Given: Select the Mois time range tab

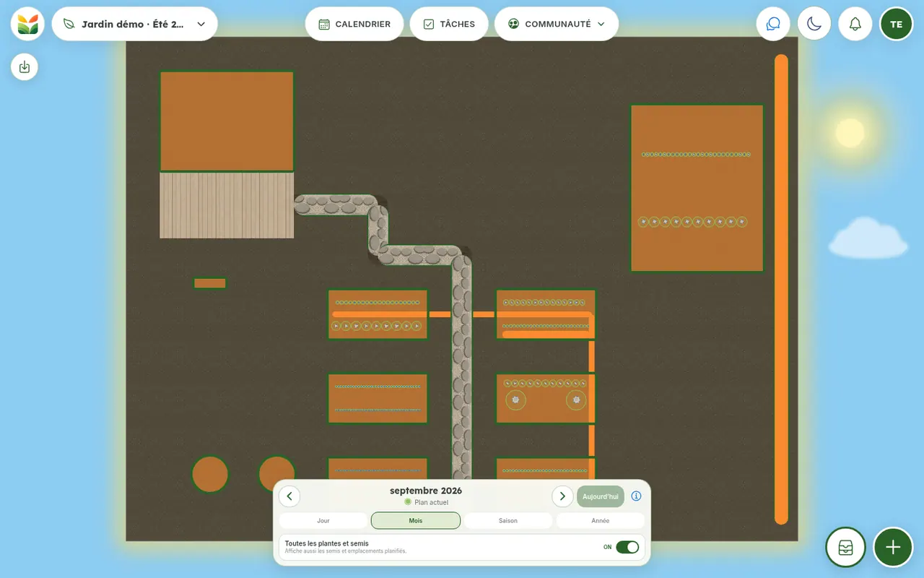Looking at the screenshot, I should [x=416, y=520].
